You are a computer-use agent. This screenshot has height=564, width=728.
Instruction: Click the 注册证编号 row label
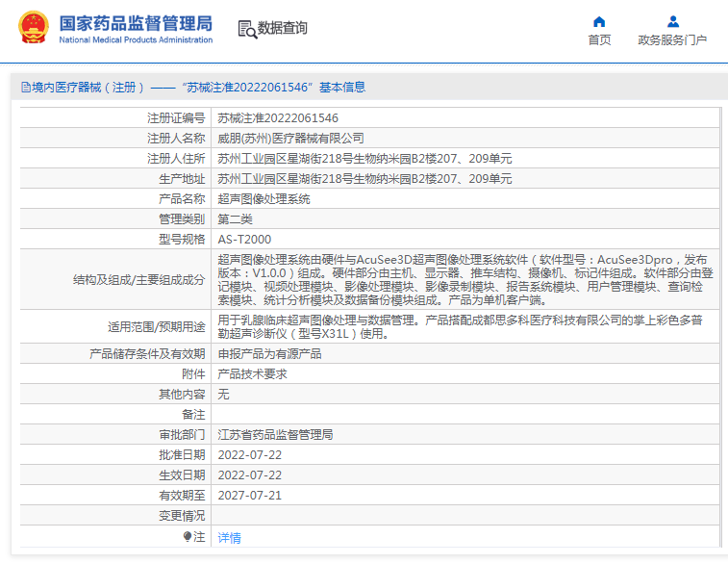click(x=176, y=118)
